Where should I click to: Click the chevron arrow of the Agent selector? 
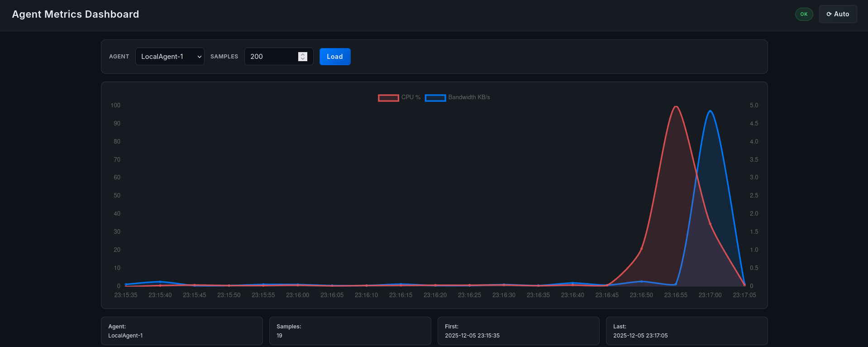199,57
